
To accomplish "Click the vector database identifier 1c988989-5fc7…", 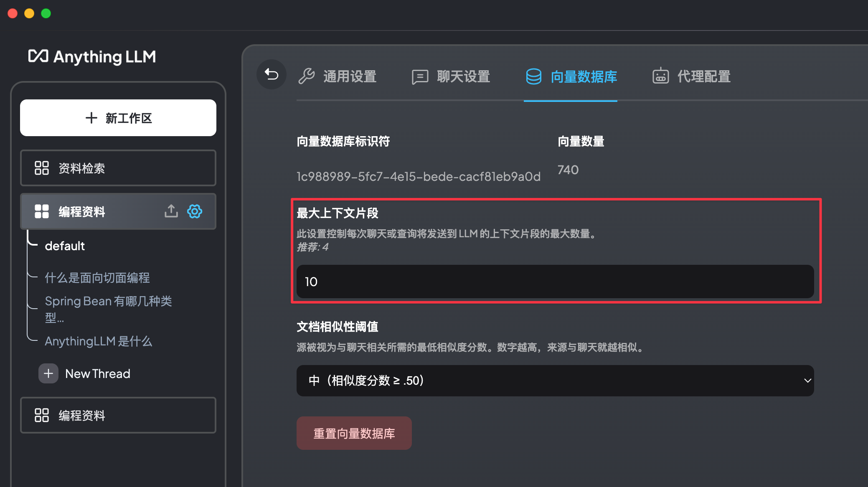I will [419, 177].
